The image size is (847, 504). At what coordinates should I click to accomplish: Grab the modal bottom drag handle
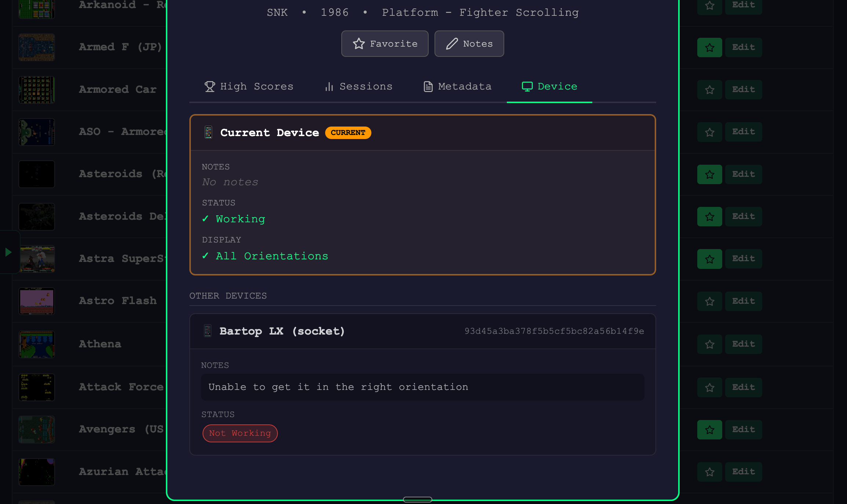point(418,499)
